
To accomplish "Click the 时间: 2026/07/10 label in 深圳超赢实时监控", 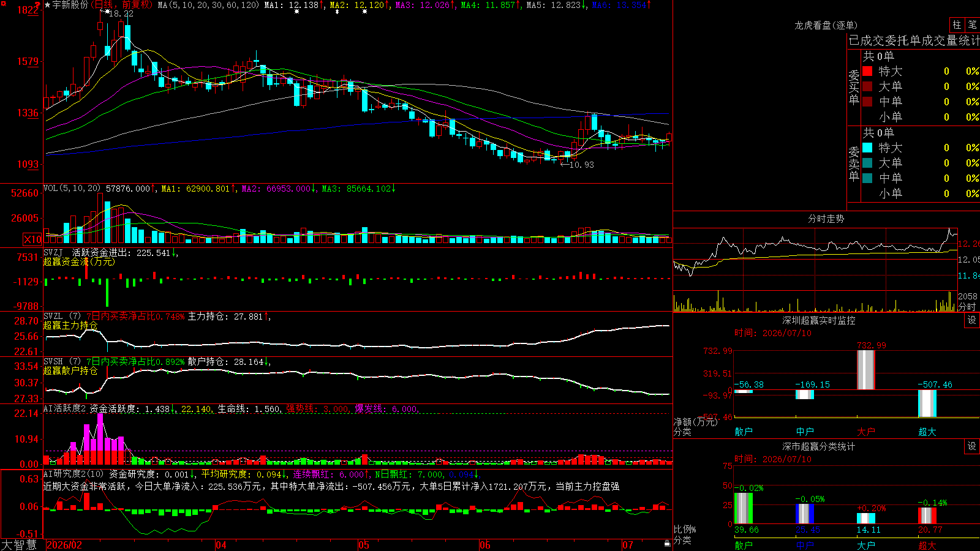I will pos(773,333).
